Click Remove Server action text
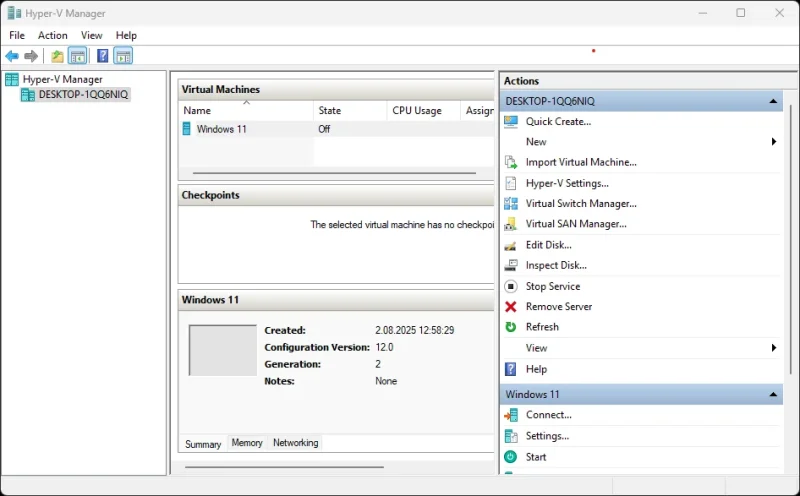This screenshot has height=496, width=800. pos(559,307)
